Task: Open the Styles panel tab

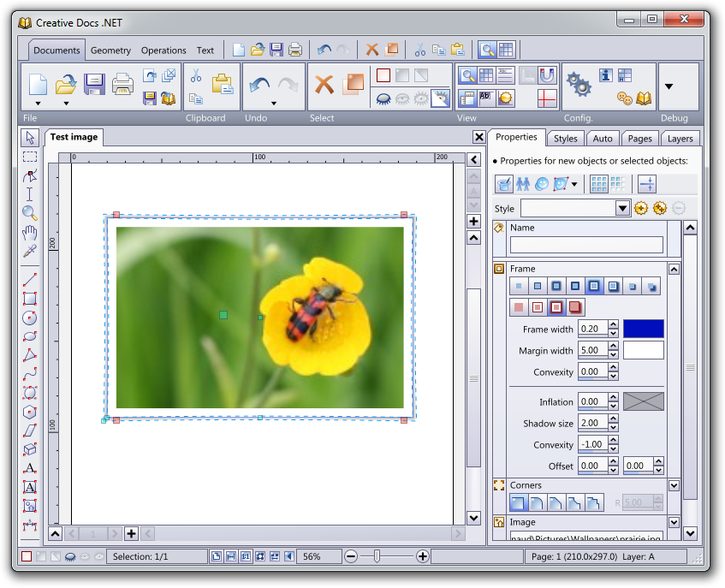Action: (566, 139)
